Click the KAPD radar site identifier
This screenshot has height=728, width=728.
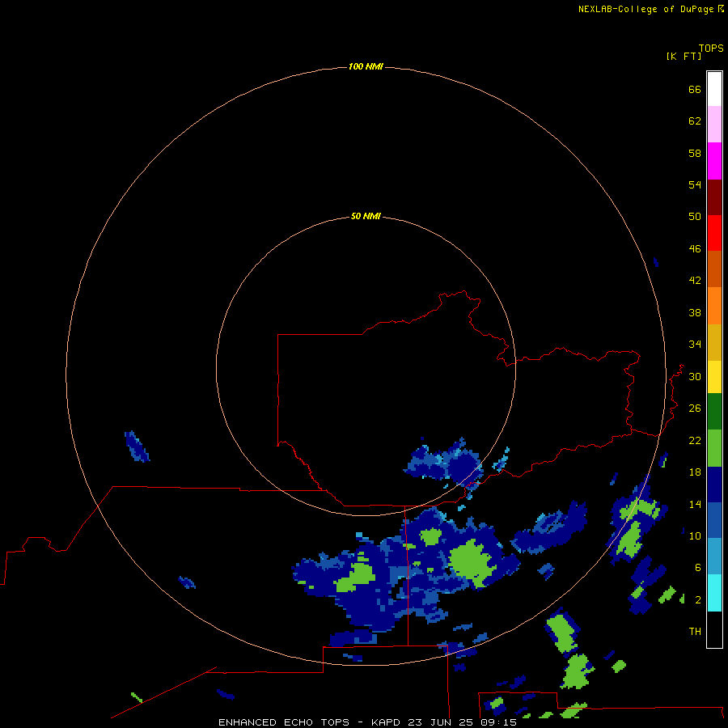387,722
